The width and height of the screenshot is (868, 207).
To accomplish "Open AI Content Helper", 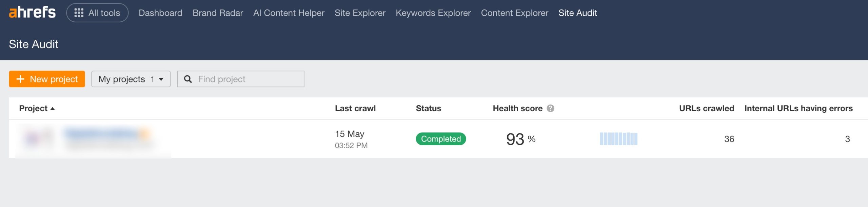I will pos(289,13).
